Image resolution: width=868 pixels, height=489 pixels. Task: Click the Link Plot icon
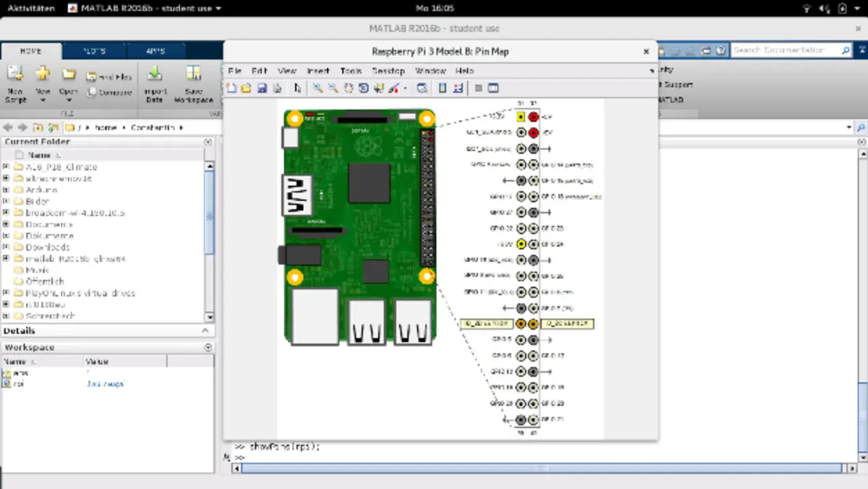422,88
